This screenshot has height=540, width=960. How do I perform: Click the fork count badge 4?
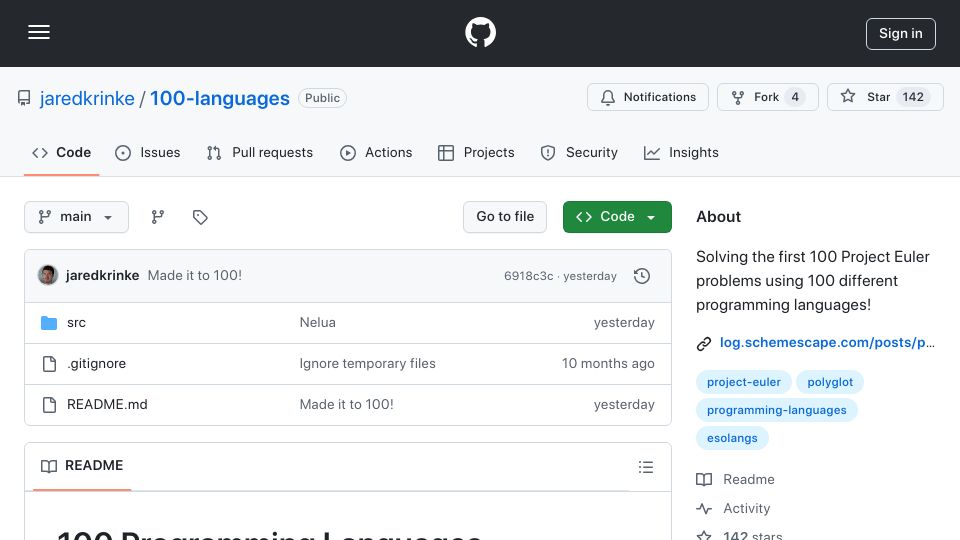795,97
